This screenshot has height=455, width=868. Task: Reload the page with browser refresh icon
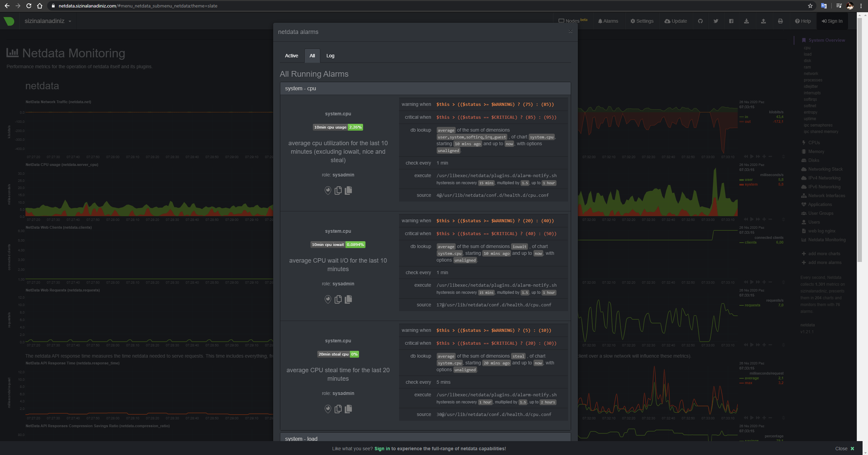[x=29, y=6]
